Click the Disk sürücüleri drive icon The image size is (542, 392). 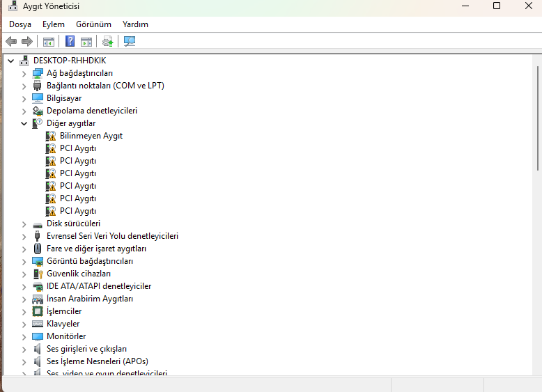tap(38, 225)
